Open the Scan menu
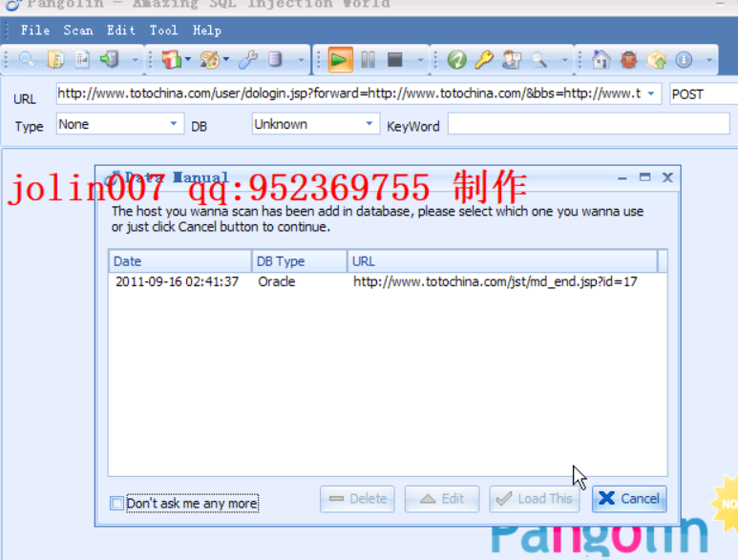This screenshot has width=738, height=560. [78, 31]
